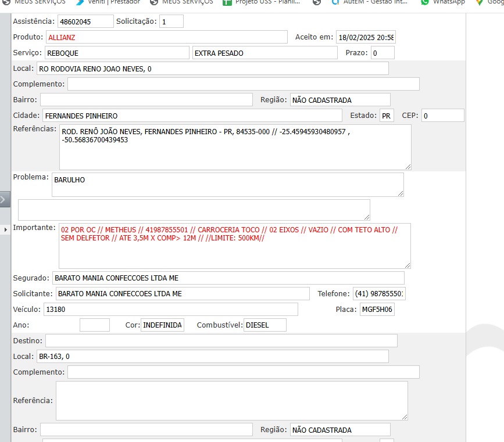Click the empty Destino field

[221, 341]
